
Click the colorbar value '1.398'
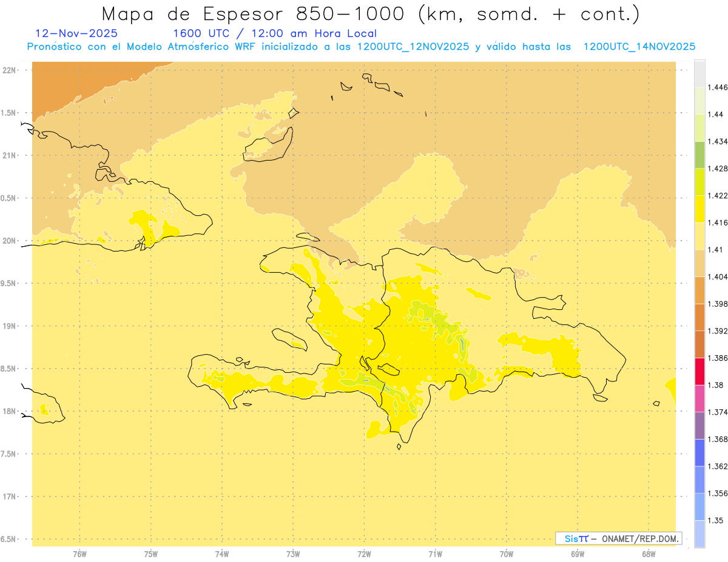pyautogui.click(x=718, y=304)
